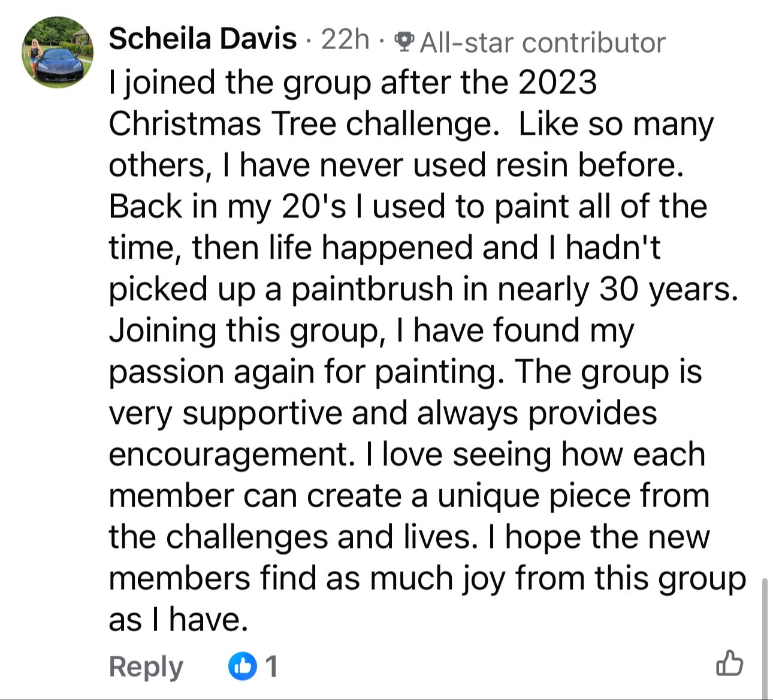Click the vertical scrollbar on the right
The image size is (773, 700).
tap(765, 635)
